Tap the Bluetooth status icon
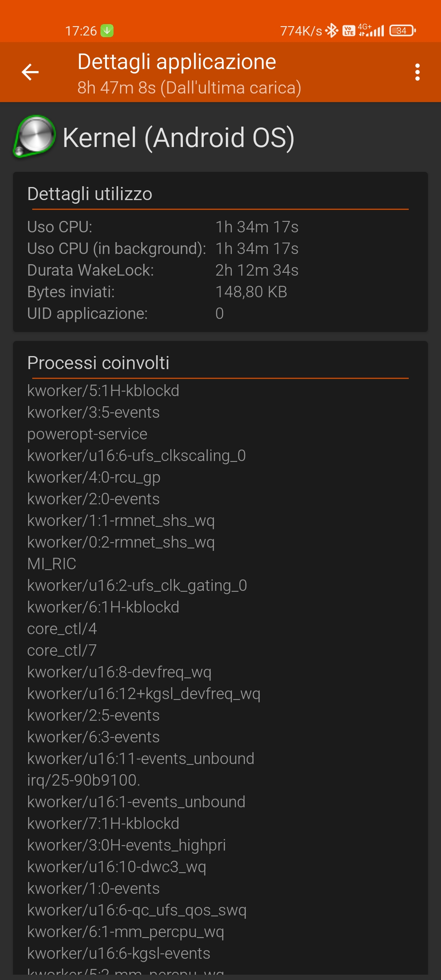 click(332, 31)
